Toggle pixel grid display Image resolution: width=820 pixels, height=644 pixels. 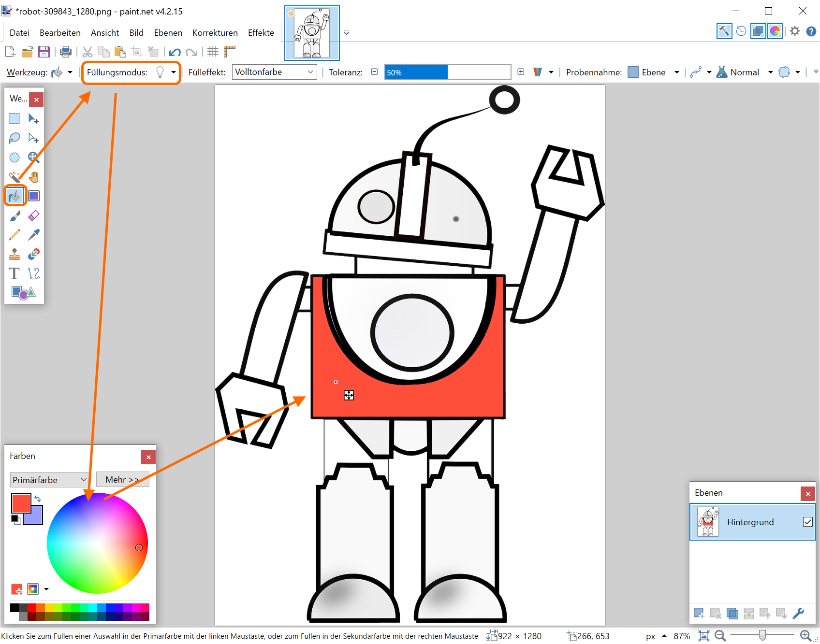[213, 52]
